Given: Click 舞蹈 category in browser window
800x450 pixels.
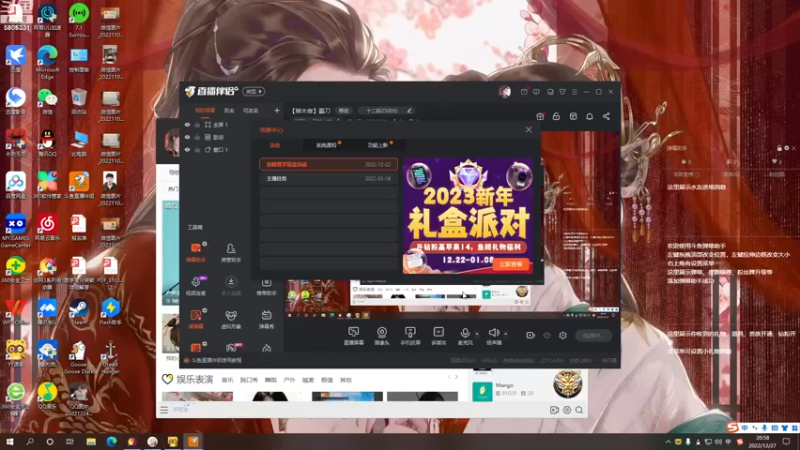Looking at the screenshot, I should (270, 380).
